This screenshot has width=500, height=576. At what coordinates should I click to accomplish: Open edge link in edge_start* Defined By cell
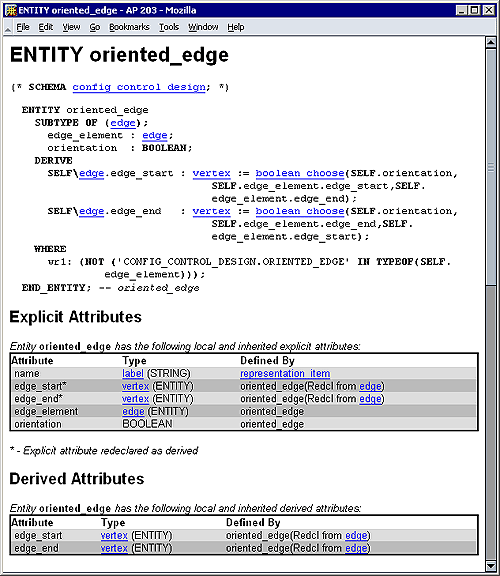click(x=370, y=386)
